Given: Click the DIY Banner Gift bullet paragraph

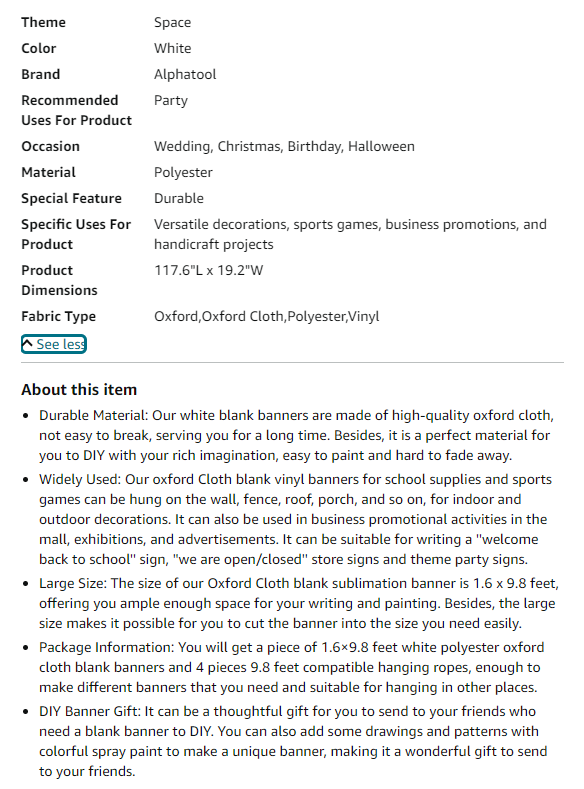Looking at the screenshot, I should [293, 741].
